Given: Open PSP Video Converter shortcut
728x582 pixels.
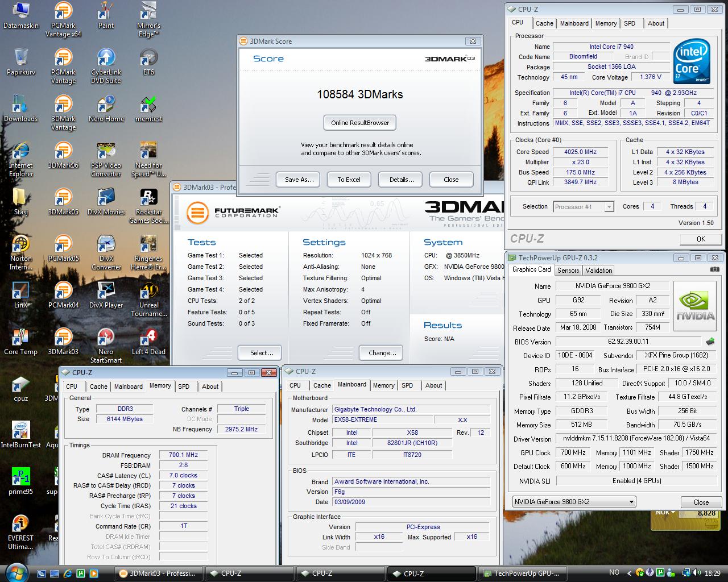Looking at the screenshot, I should pos(106,160).
